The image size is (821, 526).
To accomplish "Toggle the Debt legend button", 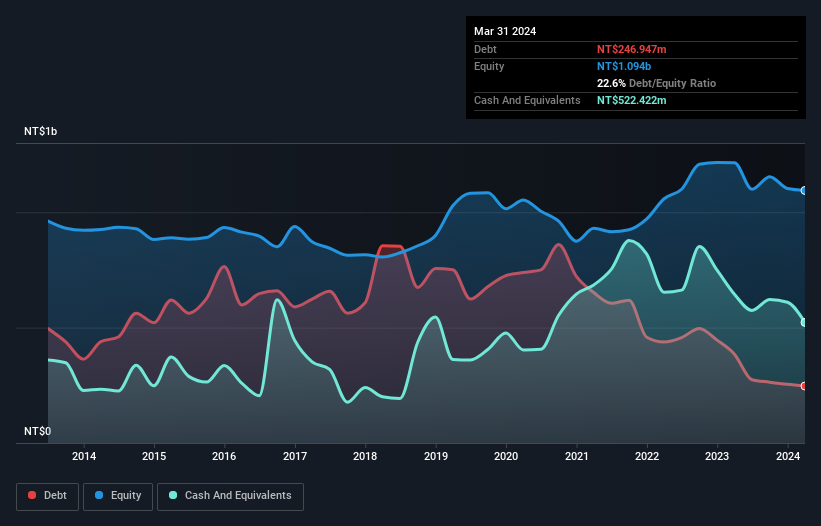I will [48, 496].
